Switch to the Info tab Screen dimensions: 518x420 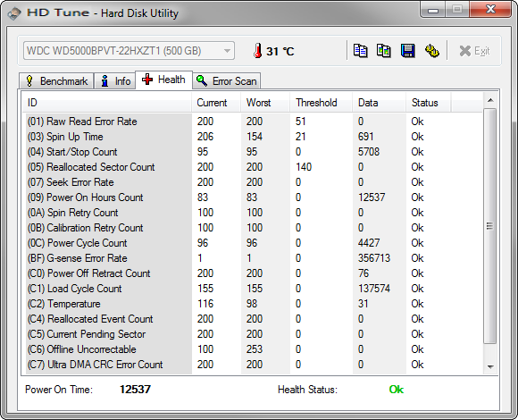(115, 81)
